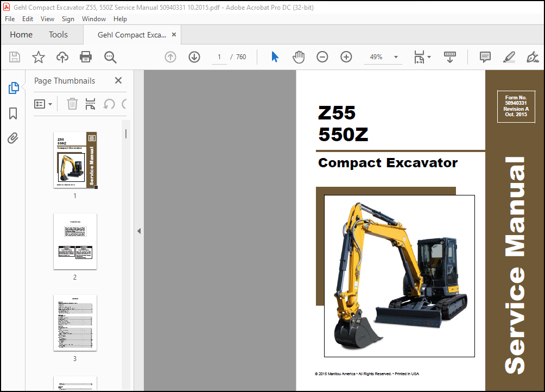Click the fit page width icon
The height and width of the screenshot is (392, 545).
[419, 57]
